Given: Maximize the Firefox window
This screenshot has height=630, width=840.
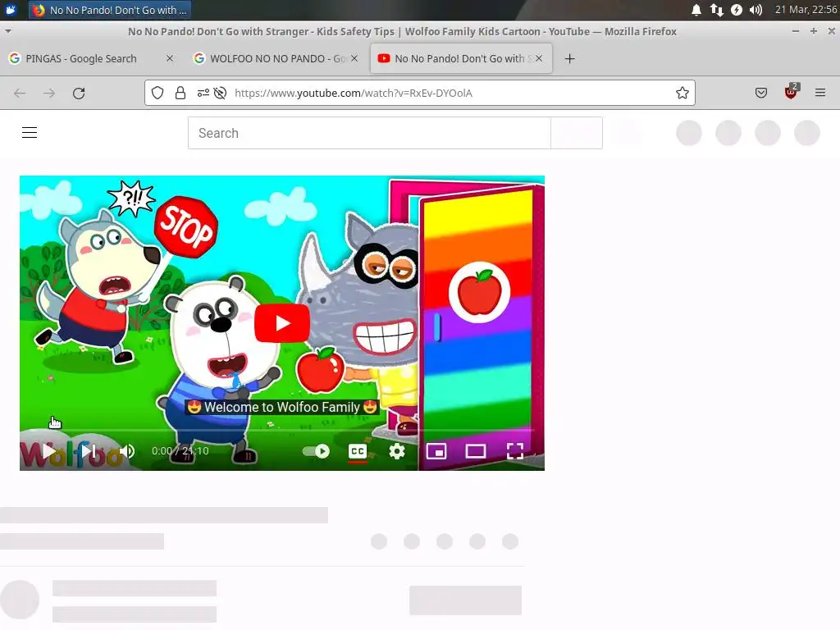Looking at the screenshot, I should 814,31.
